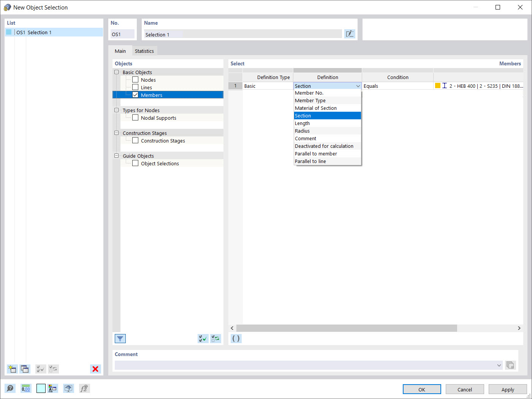532x399 pixels.
Task: Uncheck the Members checkbox
Action: coord(135,95)
